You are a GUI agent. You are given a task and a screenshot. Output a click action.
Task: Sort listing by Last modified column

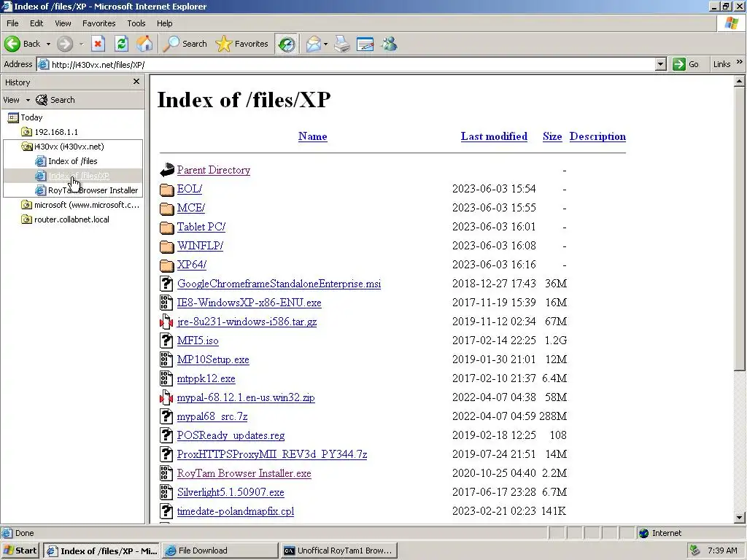coord(494,136)
